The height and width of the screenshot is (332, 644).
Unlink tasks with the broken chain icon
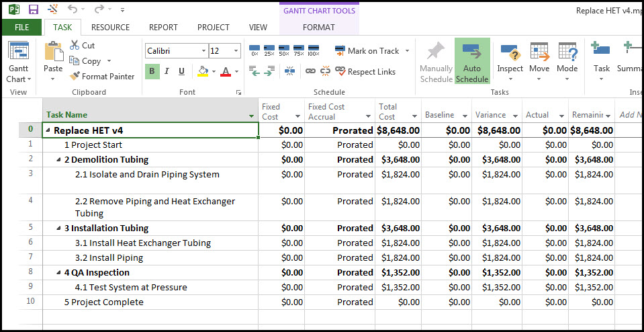(325, 71)
